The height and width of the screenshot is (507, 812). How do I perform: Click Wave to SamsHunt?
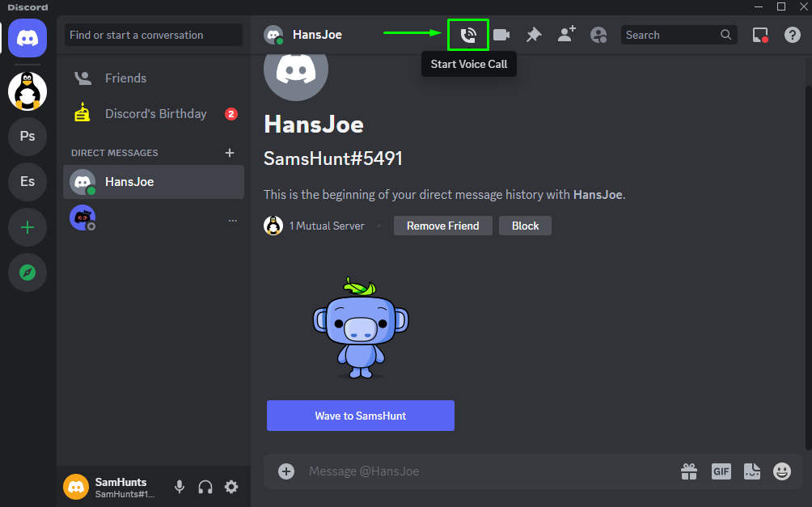(x=361, y=416)
